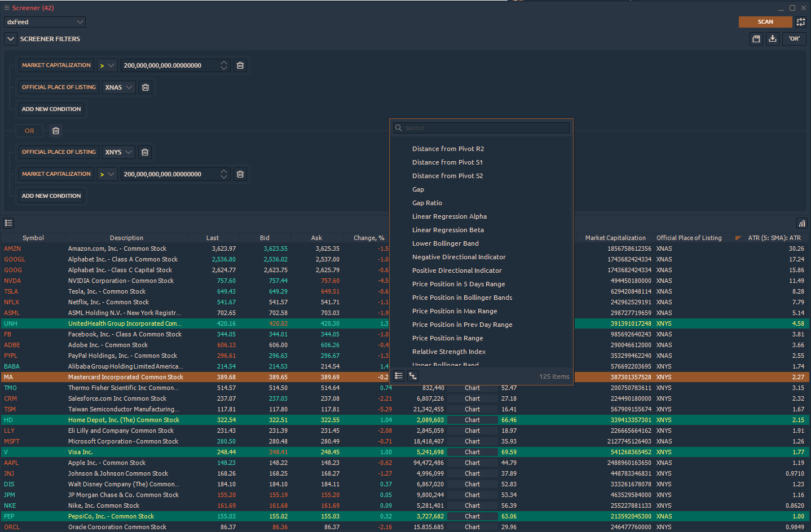This screenshot has height=532, width=811.
Task: Open Chart for the NKE row
Action: (472, 506)
